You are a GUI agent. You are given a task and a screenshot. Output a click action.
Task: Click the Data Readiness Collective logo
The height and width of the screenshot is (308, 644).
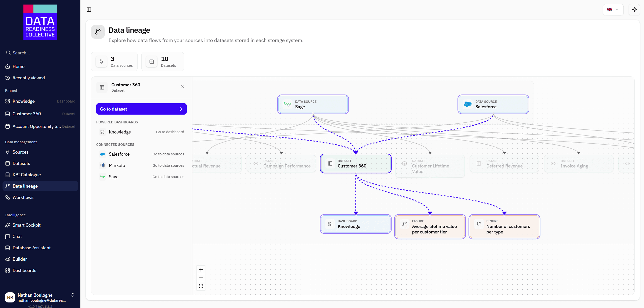click(x=40, y=22)
